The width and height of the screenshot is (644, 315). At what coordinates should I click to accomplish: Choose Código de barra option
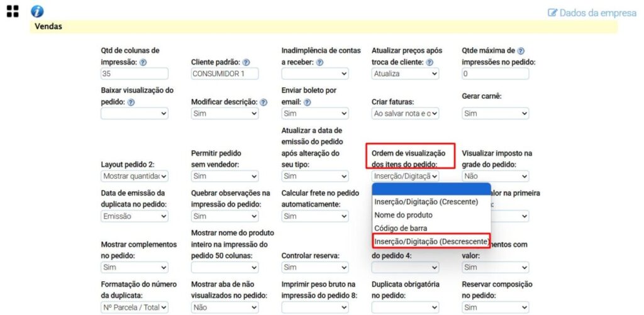click(431, 228)
